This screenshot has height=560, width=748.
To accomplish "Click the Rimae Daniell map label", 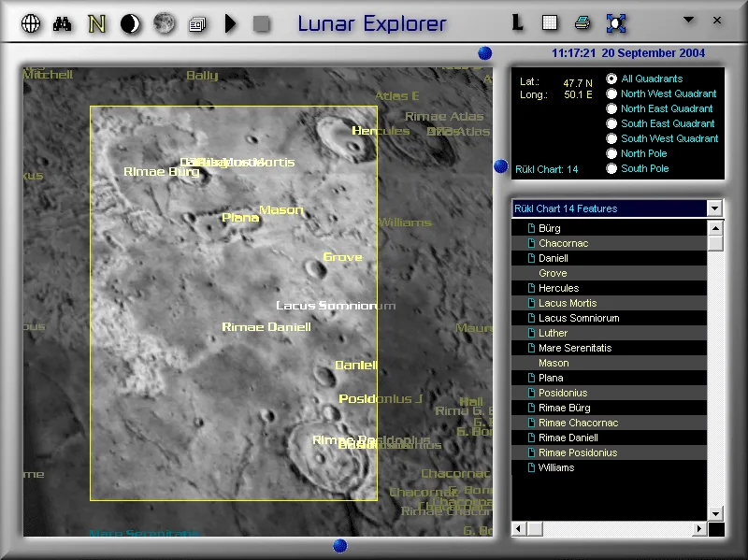I will (x=266, y=327).
